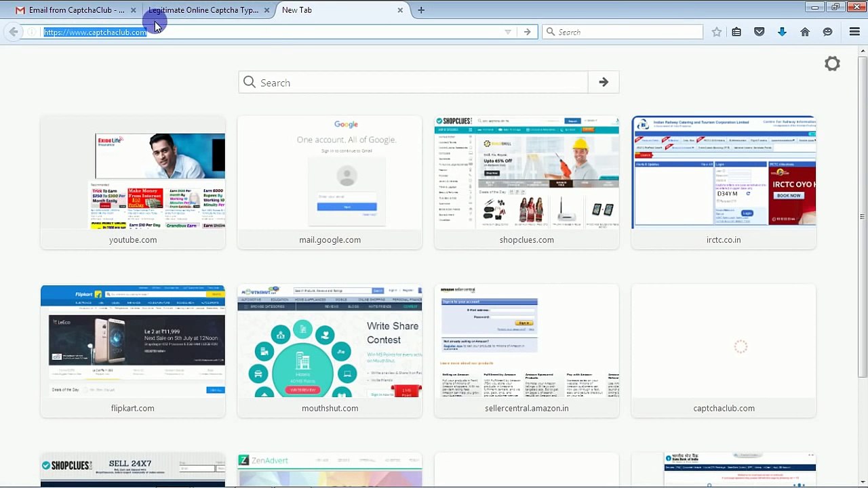
Task: Close the Email from CaptchaClub tab
Action: tap(133, 10)
